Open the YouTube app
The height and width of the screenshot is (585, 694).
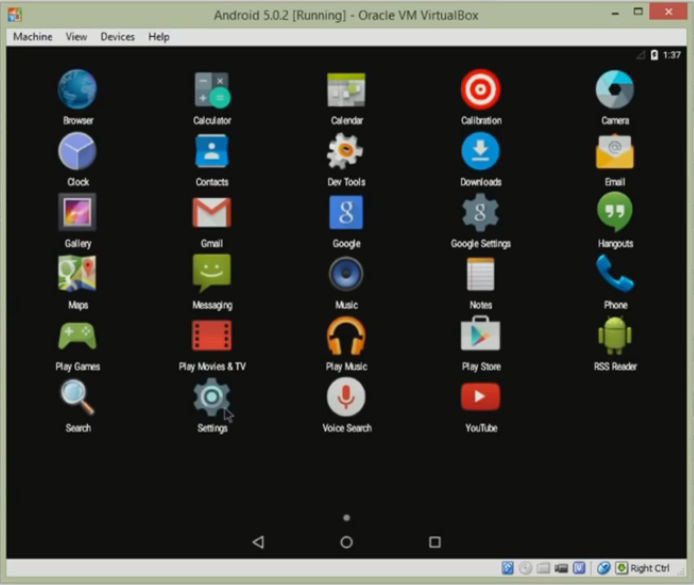tap(481, 397)
